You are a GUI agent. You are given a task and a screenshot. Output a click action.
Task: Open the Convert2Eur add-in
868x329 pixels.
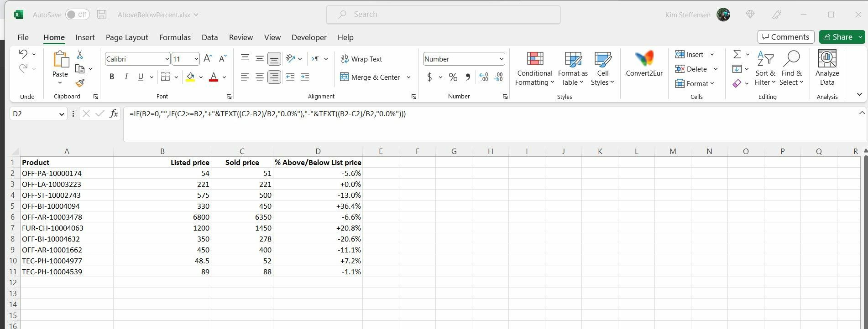(644, 63)
